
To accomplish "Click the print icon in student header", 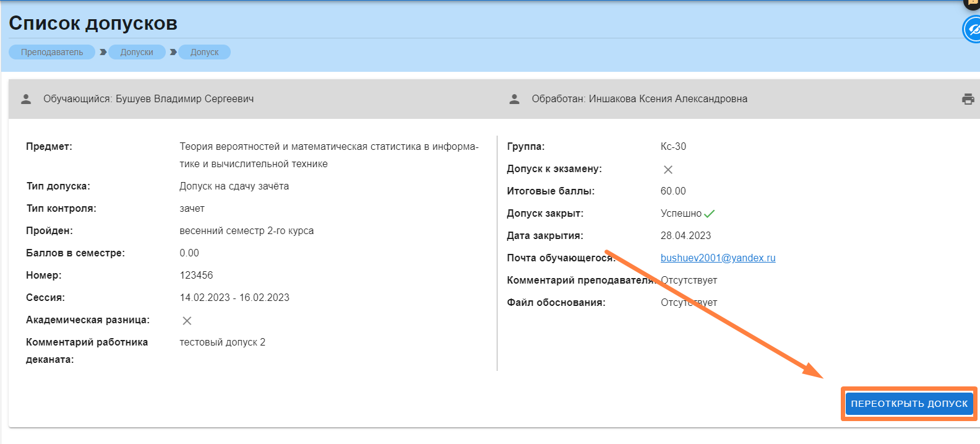I will pyautogui.click(x=968, y=99).
